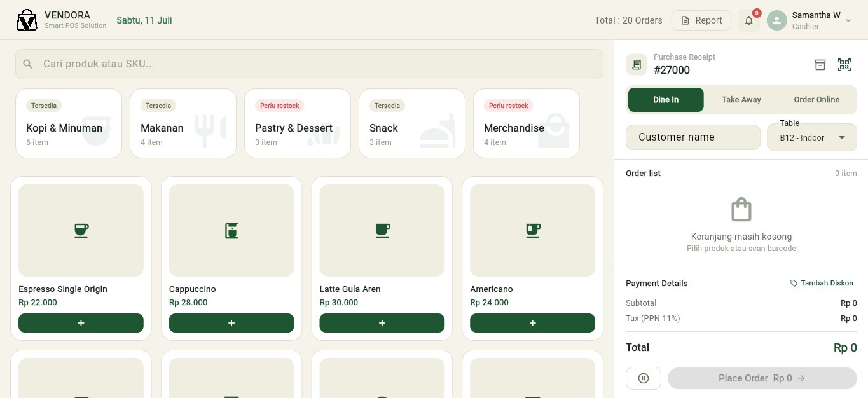Choose Order Online order type
This screenshot has width=868, height=398.
[x=816, y=100]
